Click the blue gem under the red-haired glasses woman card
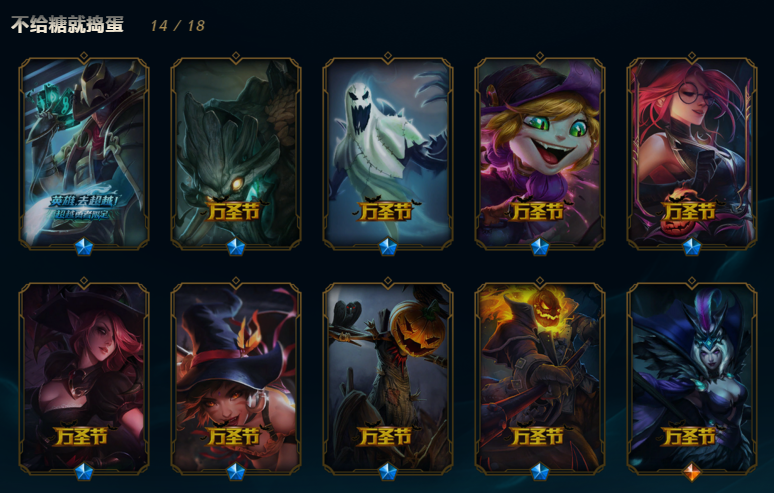The image size is (774, 493). 692,247
